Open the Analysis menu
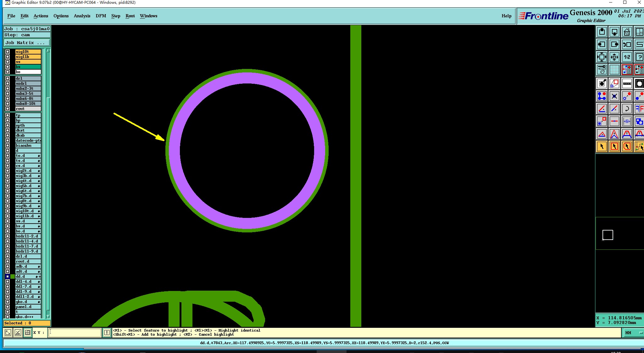 [x=82, y=16]
